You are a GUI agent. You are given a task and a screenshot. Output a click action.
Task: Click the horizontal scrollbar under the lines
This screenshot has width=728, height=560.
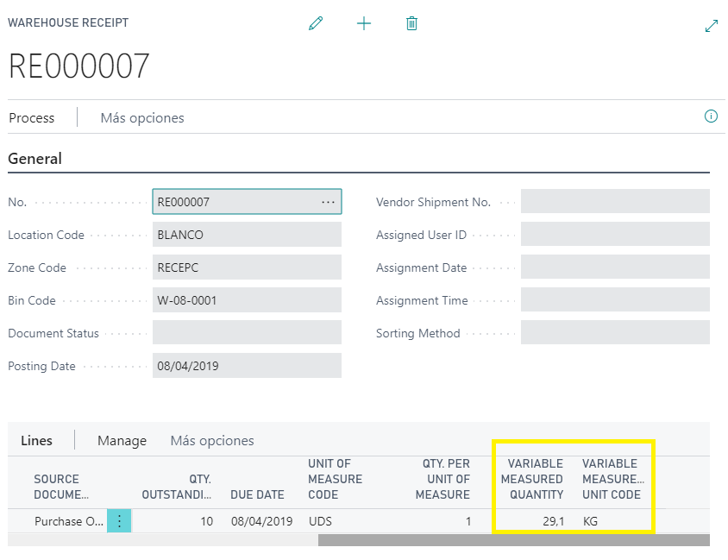(513, 540)
